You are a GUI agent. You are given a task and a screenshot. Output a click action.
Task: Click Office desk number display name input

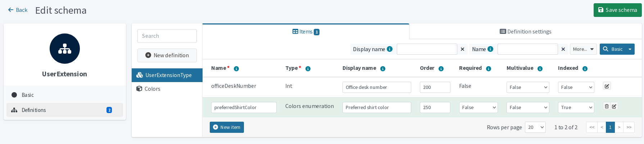point(377,87)
